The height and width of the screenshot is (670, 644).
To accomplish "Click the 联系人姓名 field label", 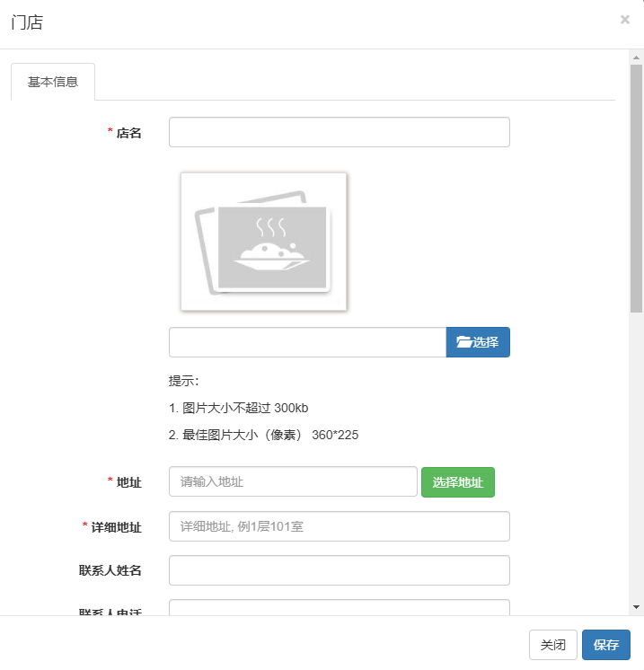I will pyautogui.click(x=110, y=570).
